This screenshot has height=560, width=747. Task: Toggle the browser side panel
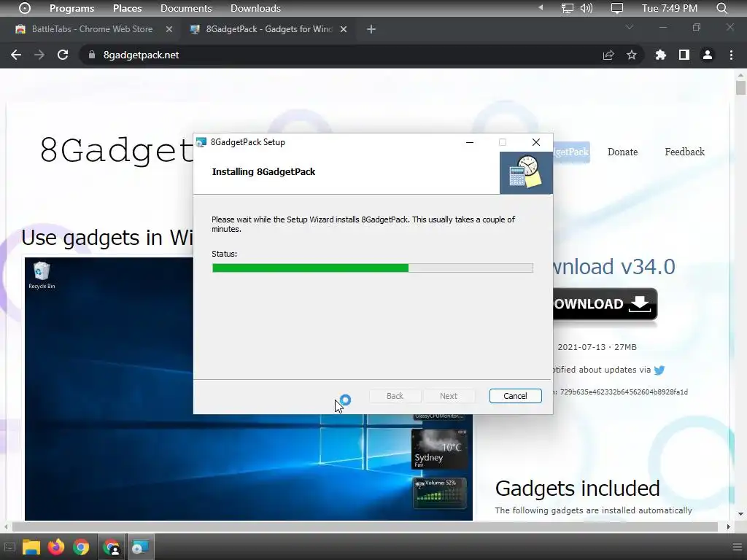click(684, 55)
